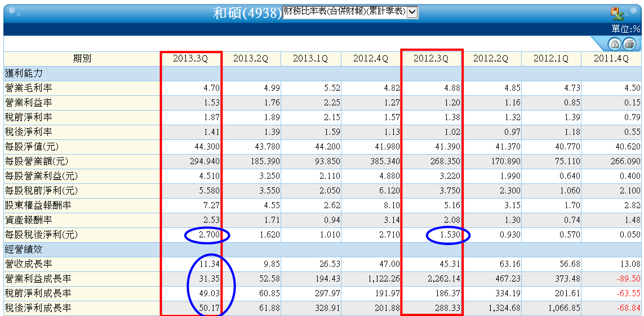
Task: Click the 5.52 gross margin value for 2013.1Q
Action: pyautogui.click(x=332, y=88)
